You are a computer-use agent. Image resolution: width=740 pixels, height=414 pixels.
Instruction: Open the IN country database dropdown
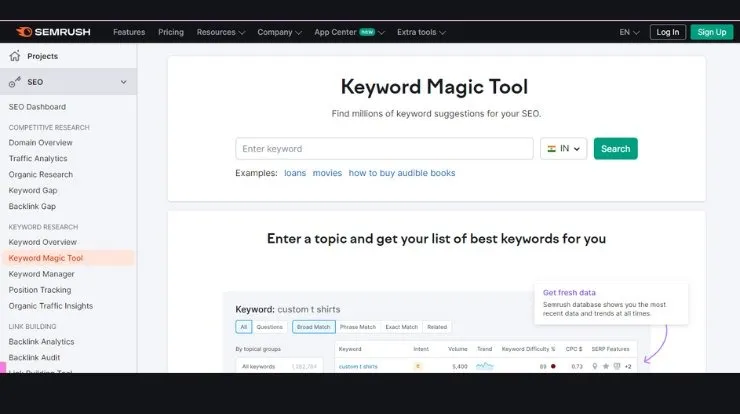click(x=563, y=149)
